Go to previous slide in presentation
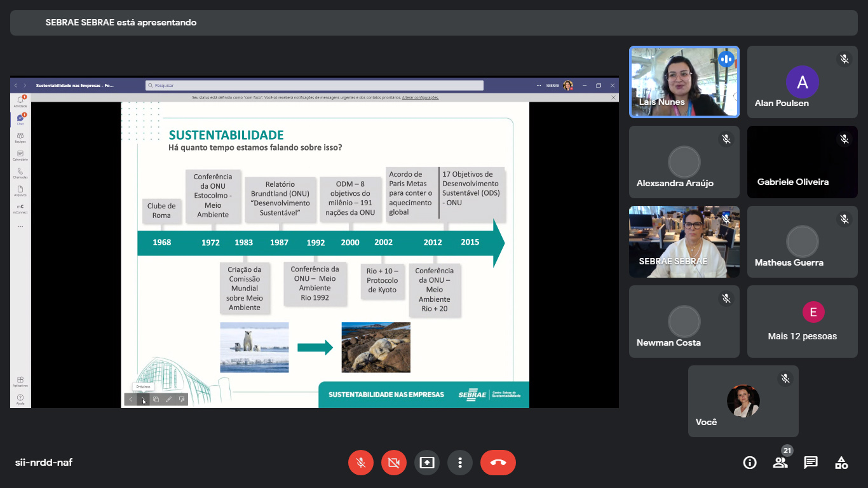 pos(131,400)
